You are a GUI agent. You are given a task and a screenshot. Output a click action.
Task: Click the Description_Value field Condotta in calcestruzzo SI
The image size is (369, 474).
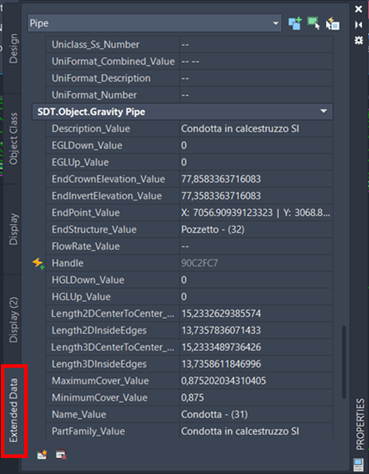coord(256,129)
